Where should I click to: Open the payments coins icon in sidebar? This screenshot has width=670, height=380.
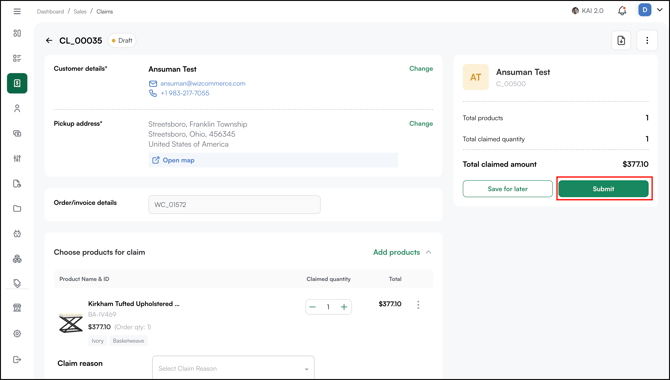[17, 133]
